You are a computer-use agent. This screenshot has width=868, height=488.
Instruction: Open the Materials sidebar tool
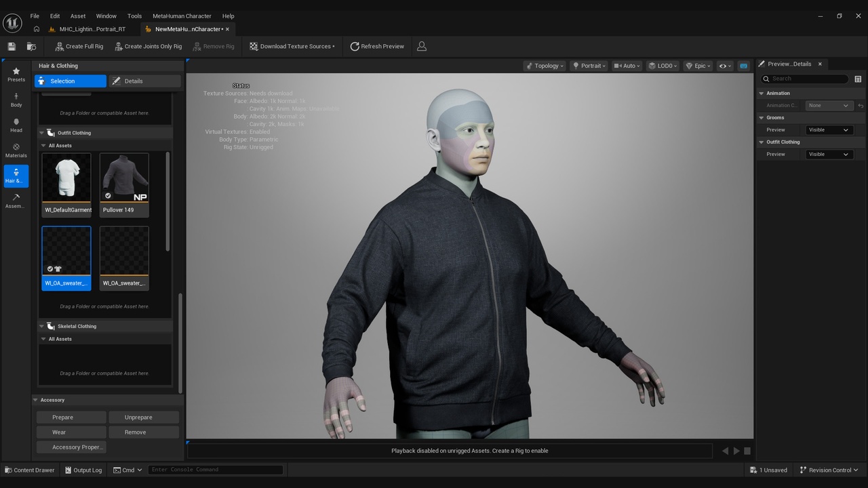[16, 150]
